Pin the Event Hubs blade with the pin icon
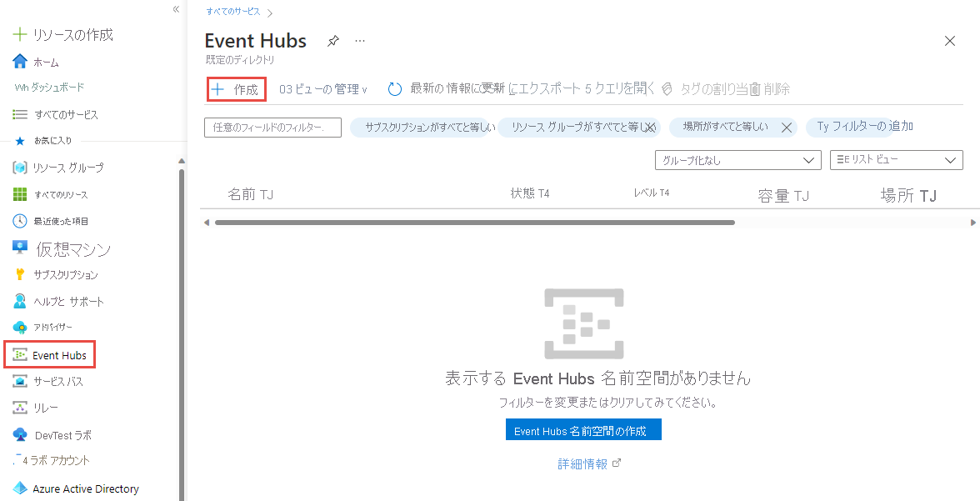This screenshot has height=501, width=980. tap(333, 42)
